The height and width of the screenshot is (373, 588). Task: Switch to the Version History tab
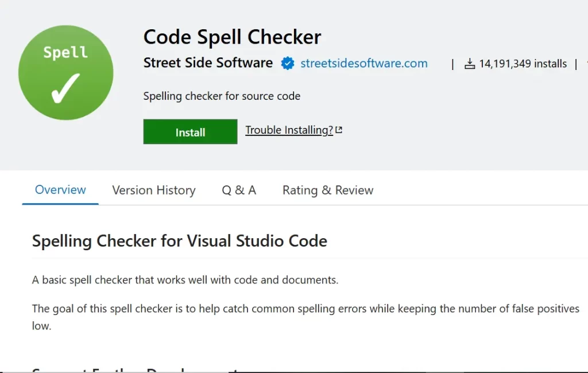[x=154, y=190]
